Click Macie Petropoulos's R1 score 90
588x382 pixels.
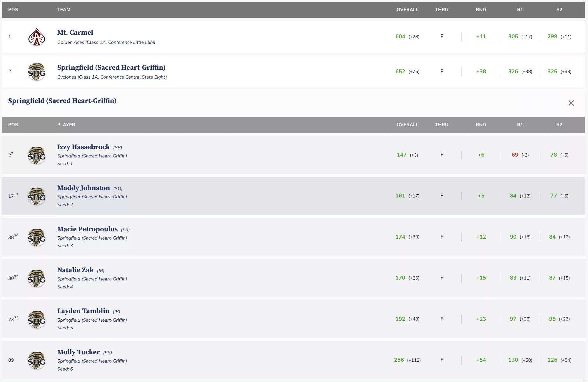click(513, 237)
